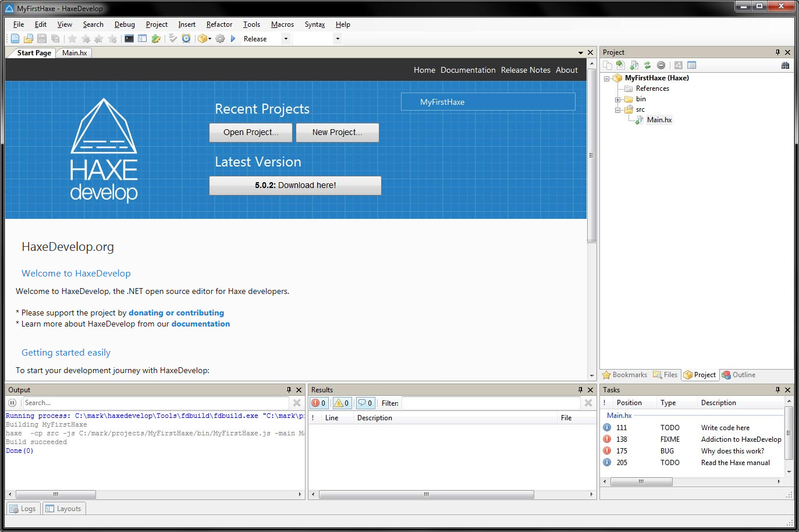Expand the bin folder in Project tree
This screenshot has width=799, height=532.
pyautogui.click(x=618, y=100)
